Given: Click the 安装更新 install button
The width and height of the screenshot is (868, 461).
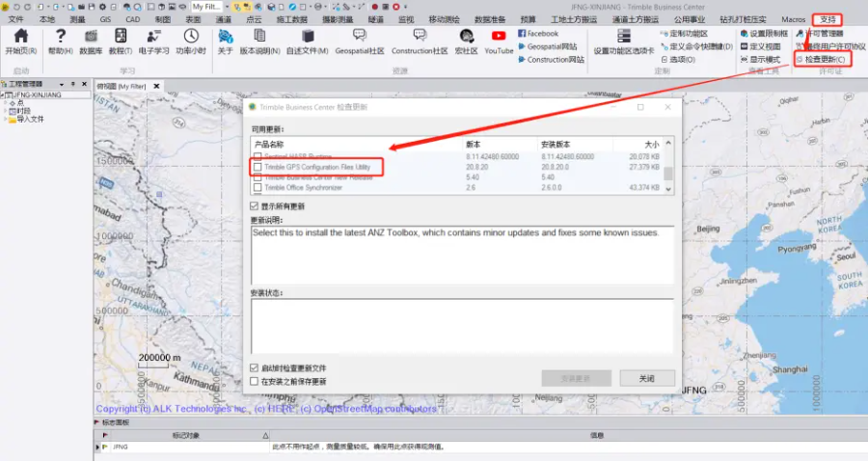Looking at the screenshot, I should pyautogui.click(x=577, y=378).
